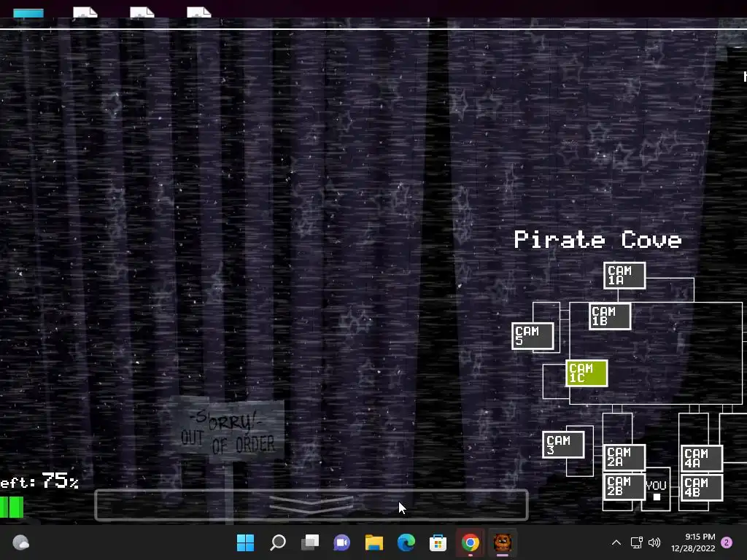Open File Explorer from the taskbar
Viewport: 747px width, 560px height.
click(x=374, y=542)
